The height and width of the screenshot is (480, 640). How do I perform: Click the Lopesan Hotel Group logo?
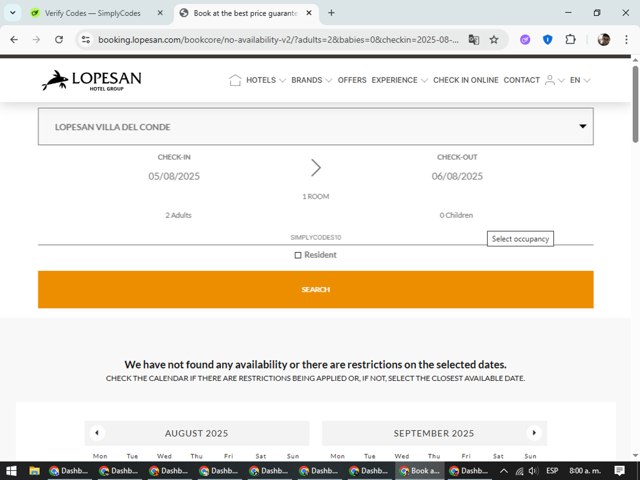(x=92, y=80)
